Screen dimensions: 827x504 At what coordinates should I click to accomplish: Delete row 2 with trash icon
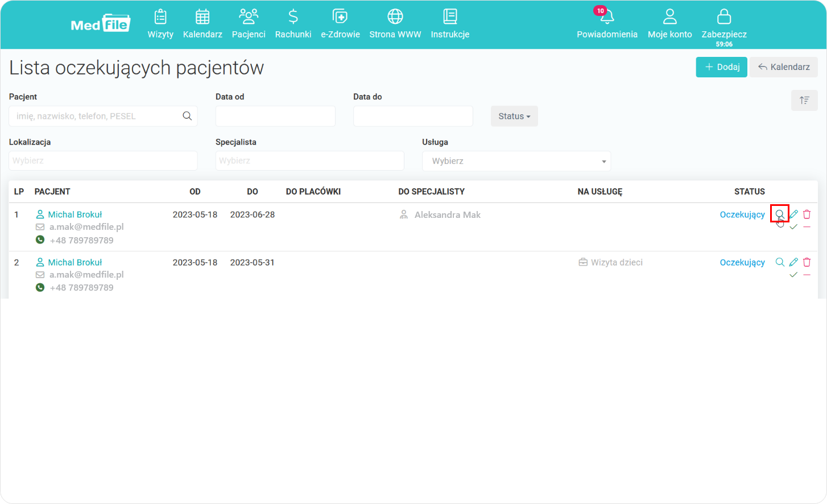(x=807, y=262)
